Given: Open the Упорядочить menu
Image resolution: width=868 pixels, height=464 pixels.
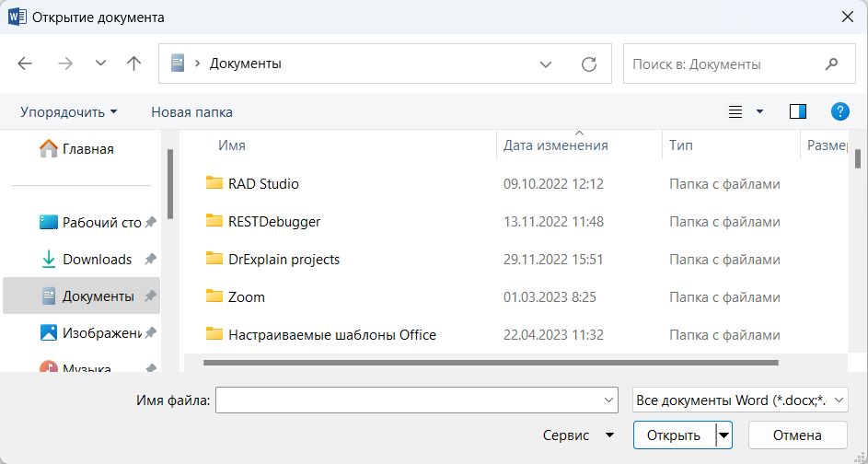Looking at the screenshot, I should [69, 111].
